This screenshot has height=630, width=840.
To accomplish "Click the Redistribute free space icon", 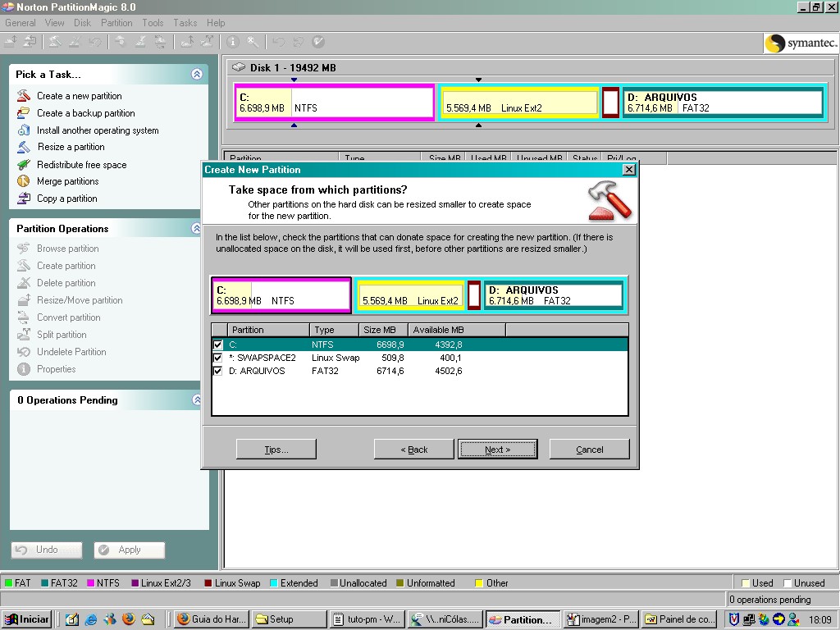I will [x=24, y=164].
